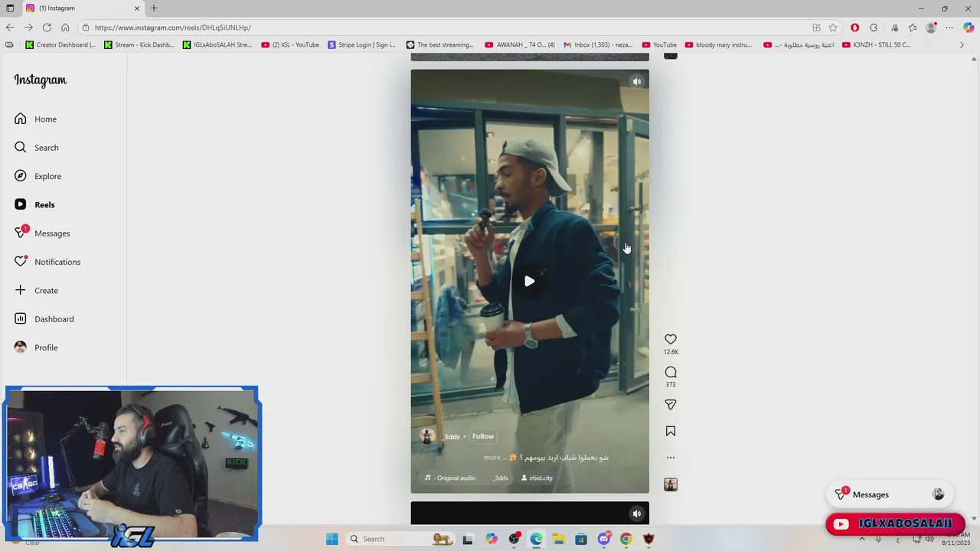Add page to favorites star
Viewport: 980px width, 551px height.
tap(833, 28)
